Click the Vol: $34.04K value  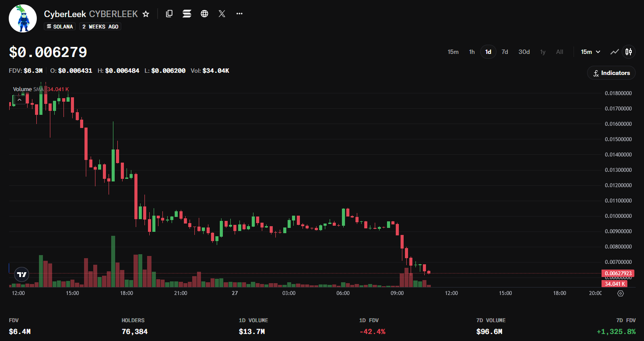coord(210,70)
